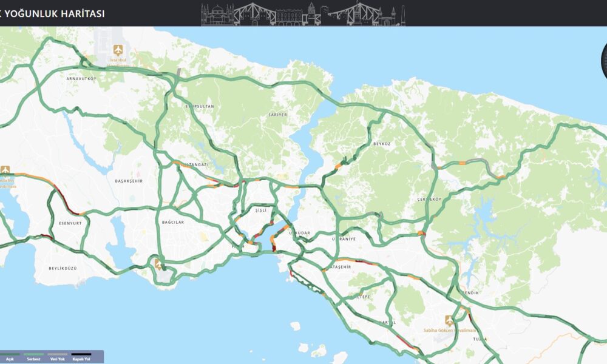Click the Bağcılar district label
The width and height of the screenshot is (607, 364).
coord(173,222)
